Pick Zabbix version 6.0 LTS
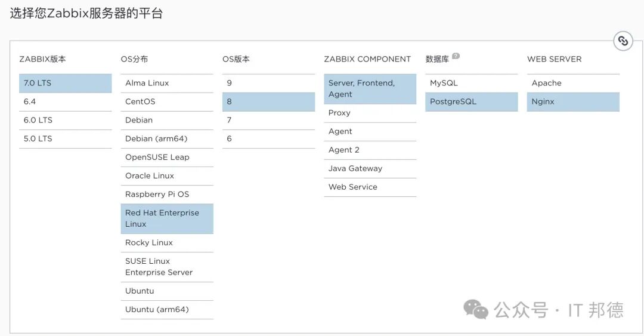 coord(66,120)
